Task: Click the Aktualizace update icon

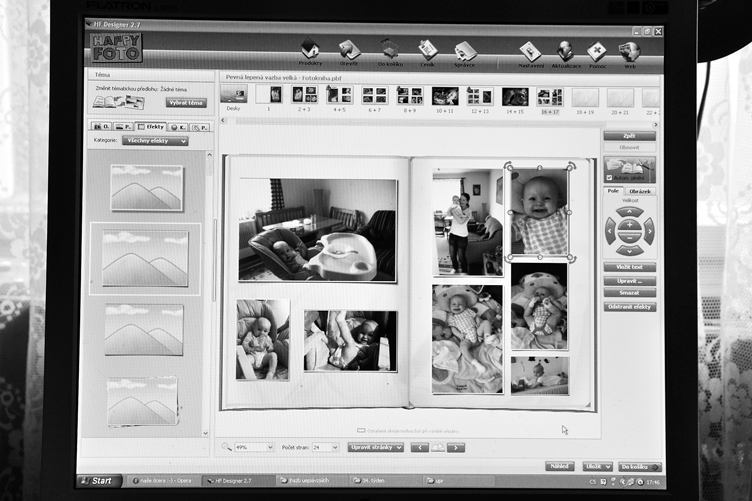Action: 564,52
